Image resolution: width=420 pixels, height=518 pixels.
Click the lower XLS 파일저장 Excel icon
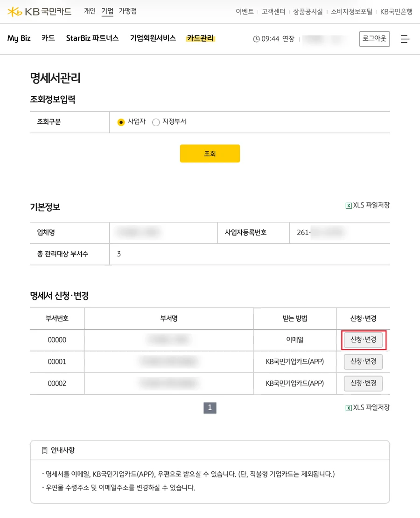point(349,408)
